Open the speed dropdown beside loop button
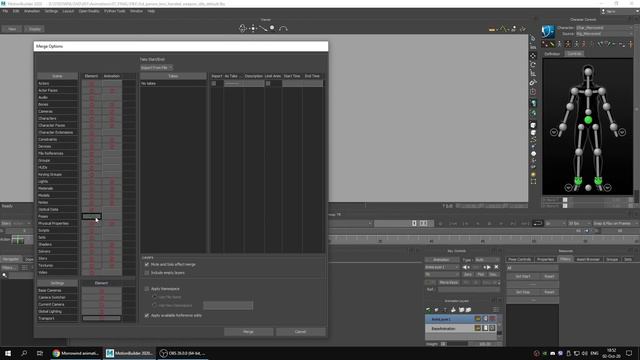 click(556, 223)
